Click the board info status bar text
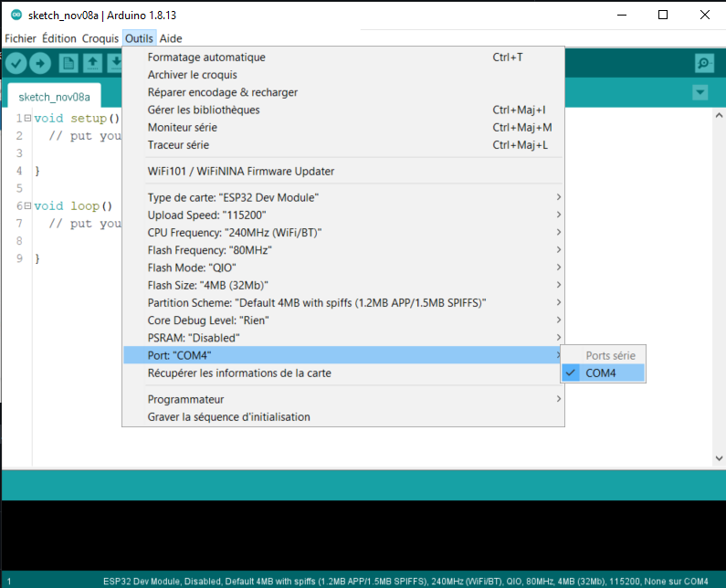 (x=405, y=582)
